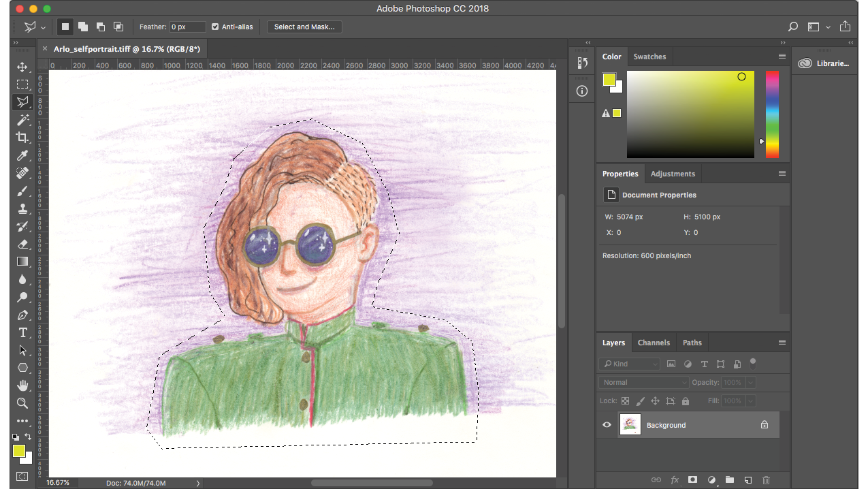Click the create new layer icon
The height and width of the screenshot is (489, 868).
coord(748,480)
